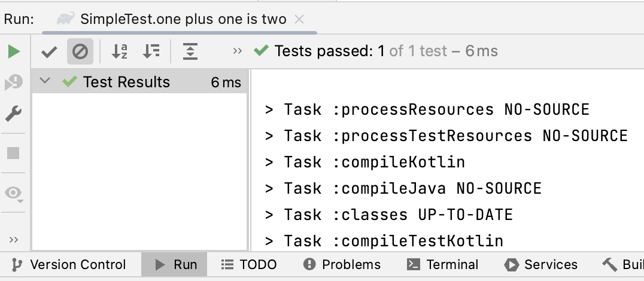Rerun the test with green play icon
The image size is (644, 281).
click(14, 51)
